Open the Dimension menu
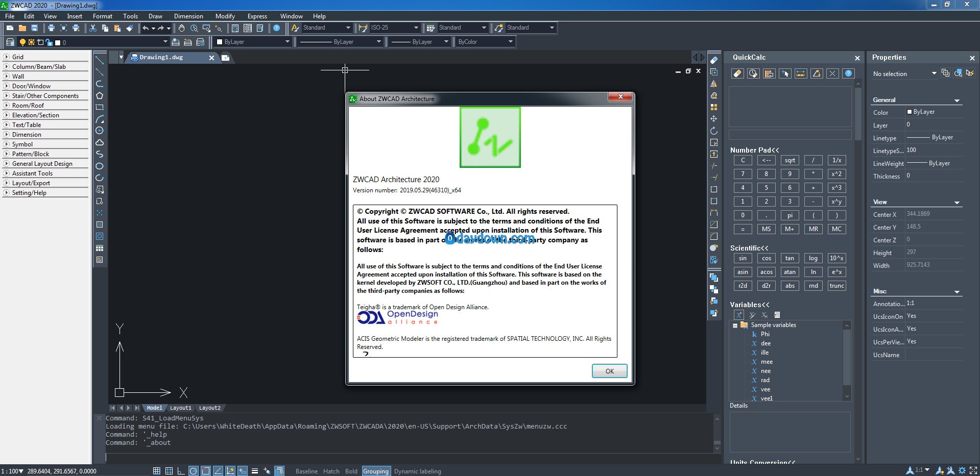 (x=188, y=16)
